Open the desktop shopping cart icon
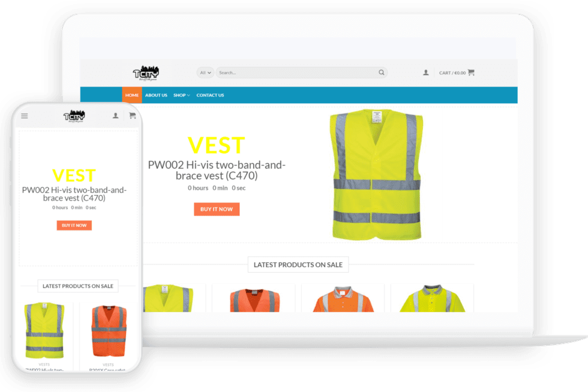 click(x=471, y=73)
